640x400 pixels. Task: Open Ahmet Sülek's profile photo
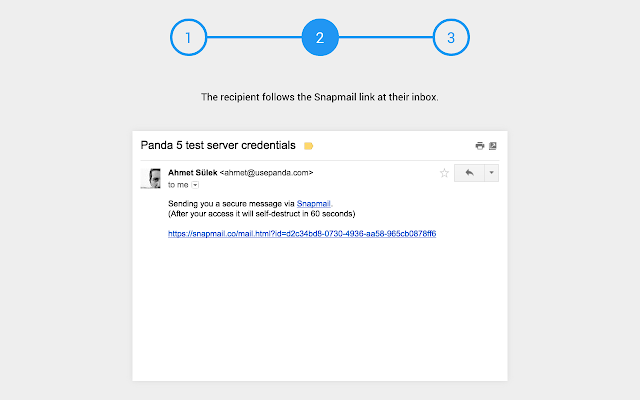pos(153,178)
